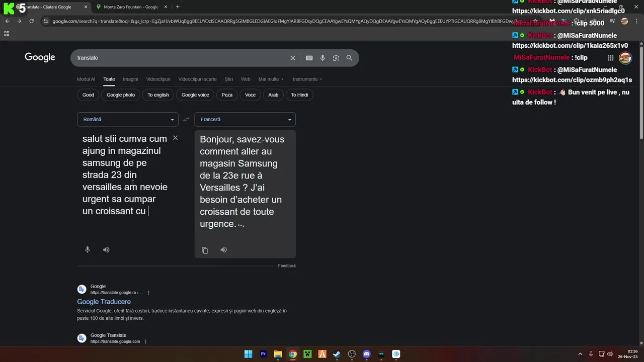Open the Minecraft taskbar icon

pyautogui.click(x=307, y=354)
